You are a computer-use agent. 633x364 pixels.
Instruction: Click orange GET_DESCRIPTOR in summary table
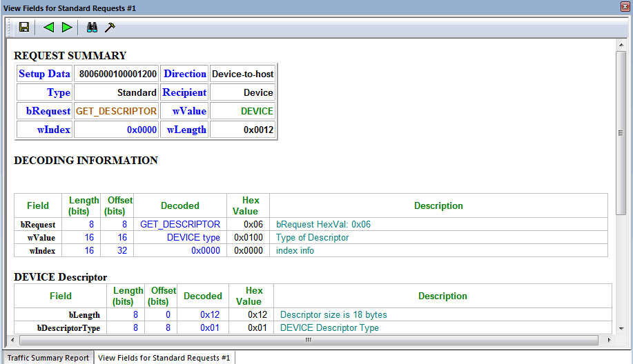pyautogui.click(x=116, y=111)
